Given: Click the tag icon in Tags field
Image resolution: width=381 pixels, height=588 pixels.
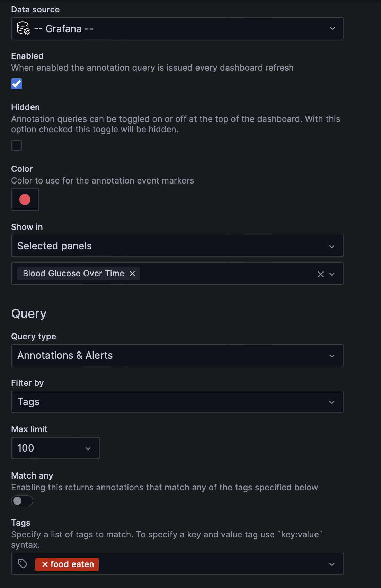Looking at the screenshot, I should (x=23, y=564).
